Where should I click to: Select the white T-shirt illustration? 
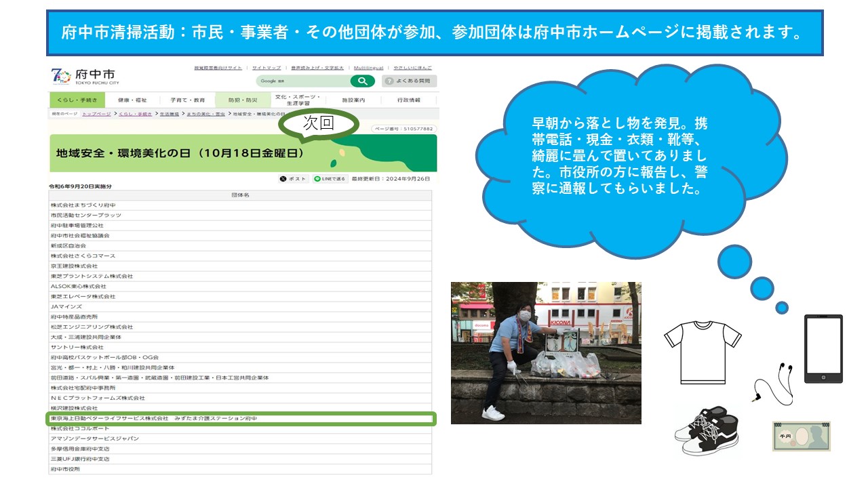pos(702,352)
